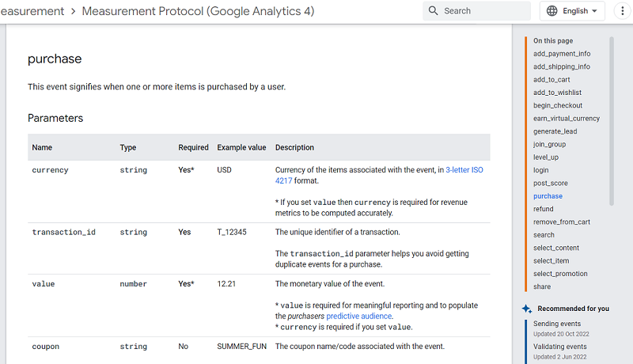
Task: Open the predictive audience link
Action: pos(359,316)
